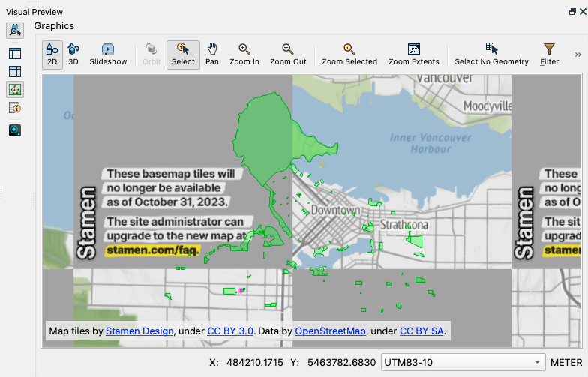The image size is (588, 377).
Task: Switch to 2D view mode
Action: (x=52, y=55)
